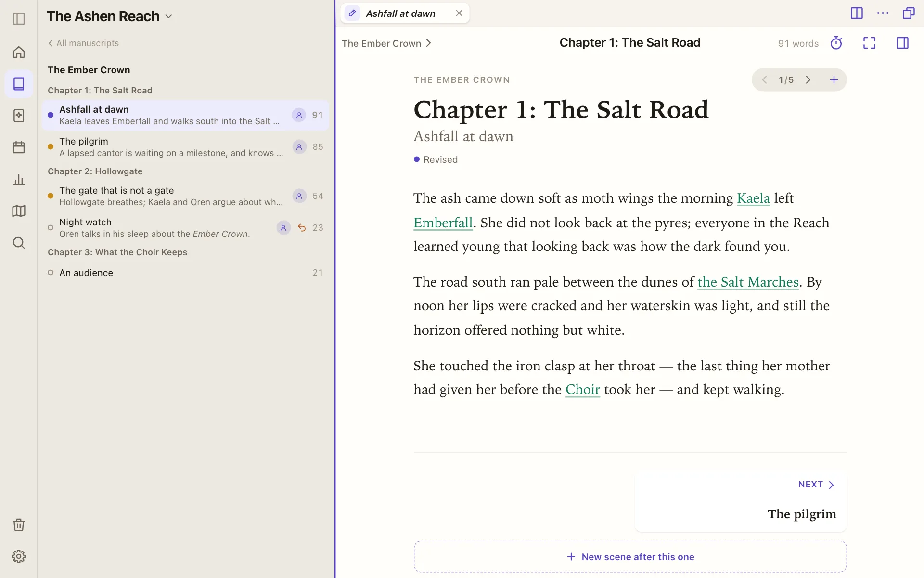Screen dimensions: 924x578
Task: Open the Home icon in sidebar
Action: click(19, 52)
